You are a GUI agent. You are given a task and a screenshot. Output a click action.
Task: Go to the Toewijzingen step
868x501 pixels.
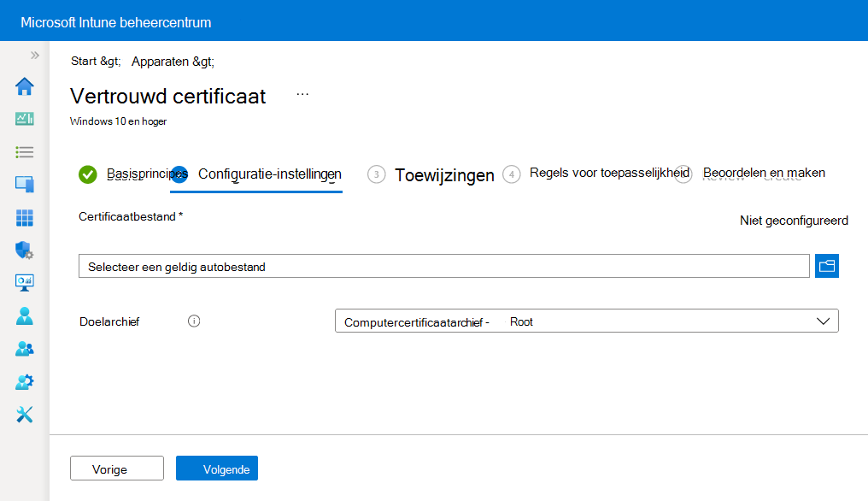point(431,175)
